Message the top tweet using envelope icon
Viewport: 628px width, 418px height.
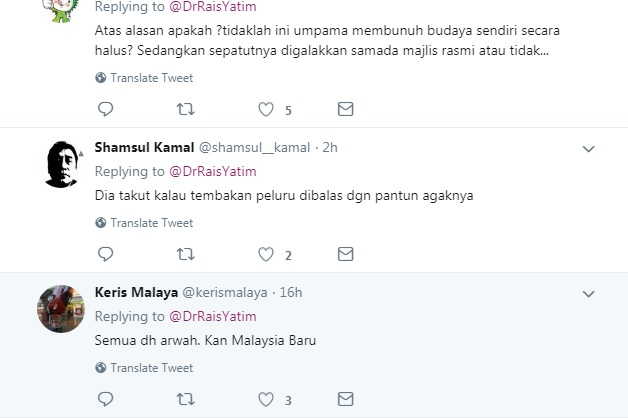click(x=345, y=109)
